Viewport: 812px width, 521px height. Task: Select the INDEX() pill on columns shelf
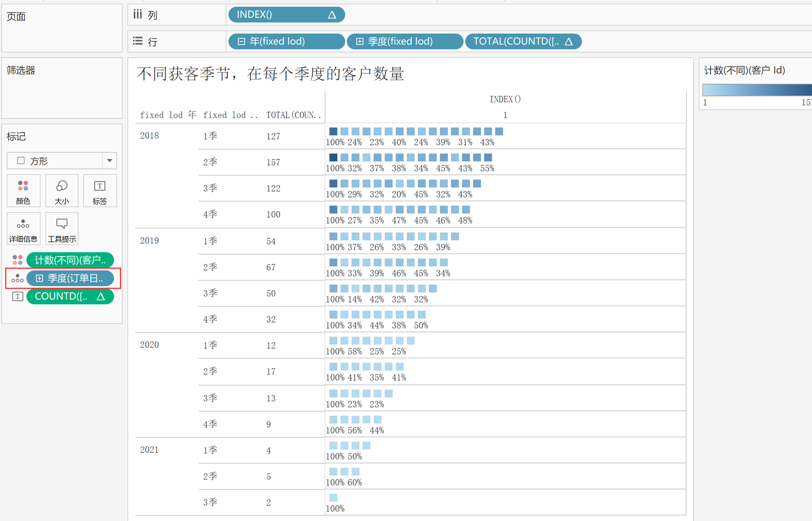tap(286, 15)
